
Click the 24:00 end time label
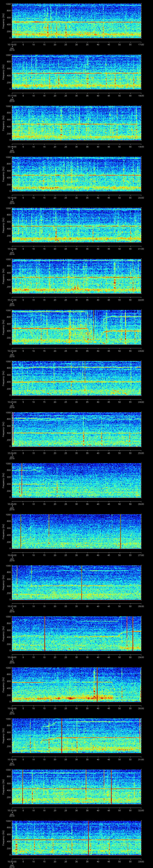(141, 402)
